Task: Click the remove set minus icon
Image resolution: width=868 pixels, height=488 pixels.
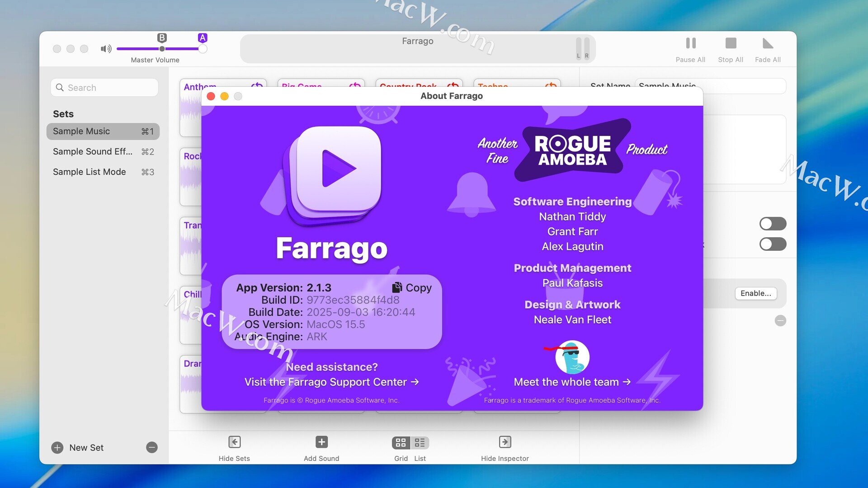Action: pyautogui.click(x=152, y=447)
